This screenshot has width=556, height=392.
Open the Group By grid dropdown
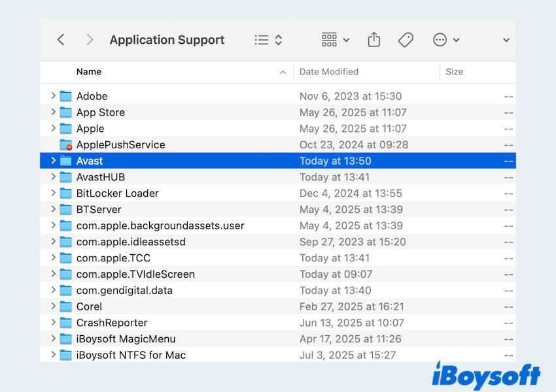click(336, 40)
